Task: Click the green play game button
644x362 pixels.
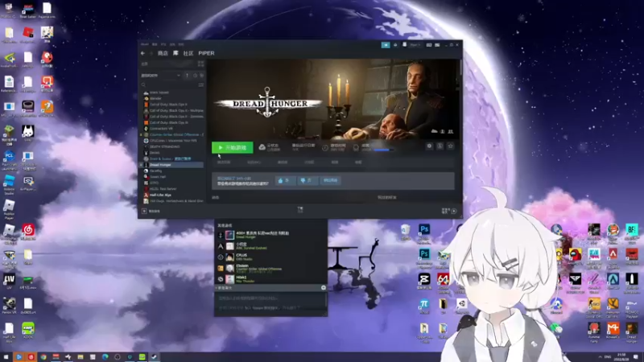Action: [x=232, y=147]
